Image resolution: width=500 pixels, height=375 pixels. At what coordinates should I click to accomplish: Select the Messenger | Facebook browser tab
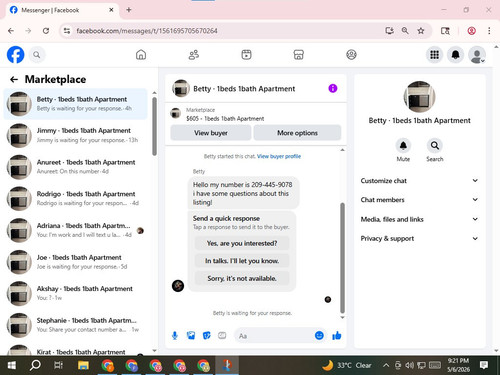tap(62, 10)
